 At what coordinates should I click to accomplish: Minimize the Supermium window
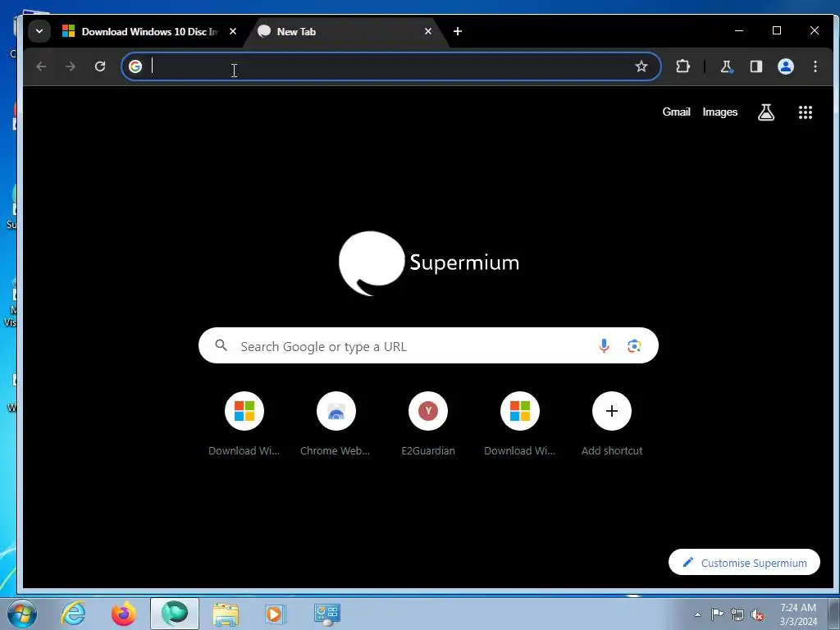(x=739, y=31)
